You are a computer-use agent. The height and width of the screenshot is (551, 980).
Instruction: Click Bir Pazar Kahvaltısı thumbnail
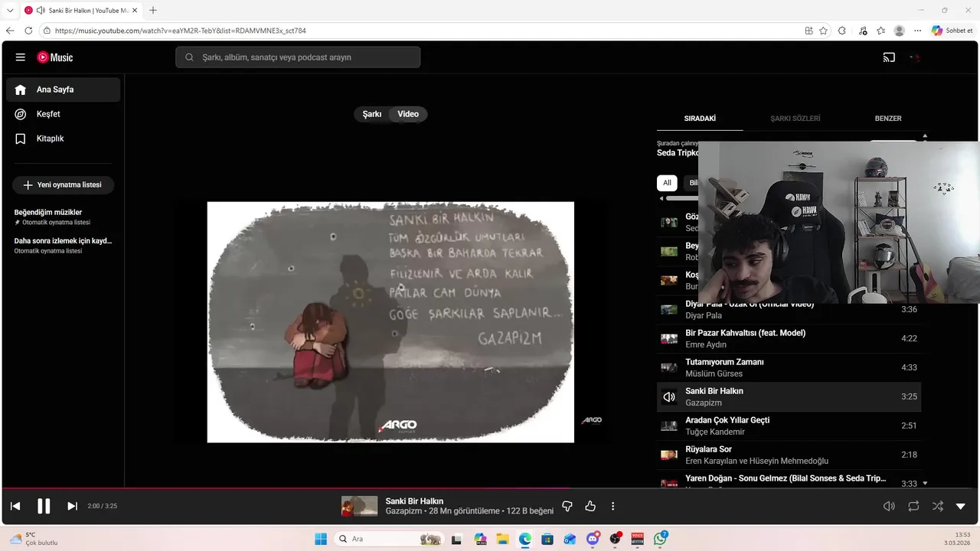coord(669,338)
